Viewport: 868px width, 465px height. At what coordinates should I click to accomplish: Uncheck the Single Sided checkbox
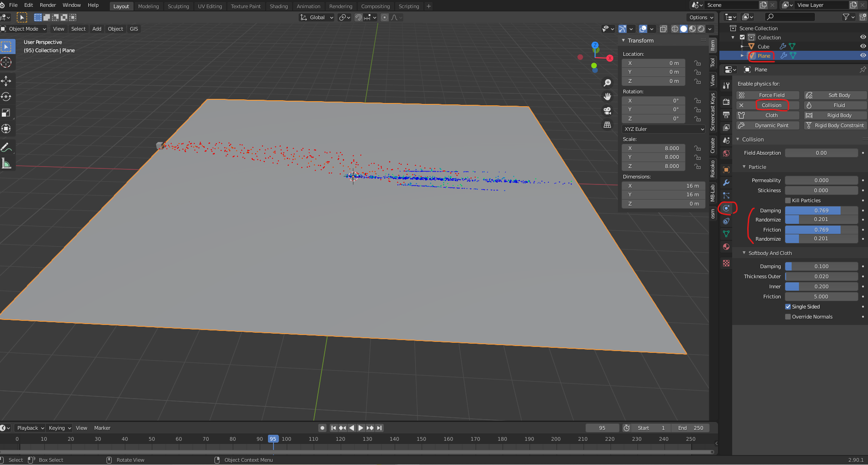point(788,307)
